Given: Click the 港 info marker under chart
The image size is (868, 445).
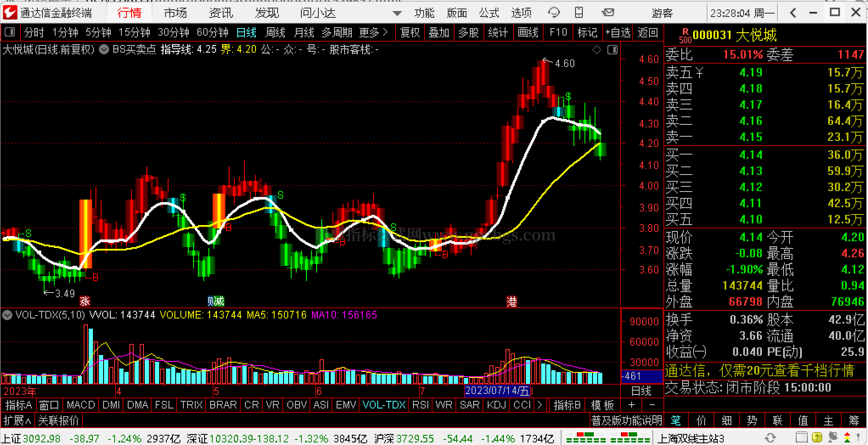Looking at the screenshot, I should pos(511,301).
